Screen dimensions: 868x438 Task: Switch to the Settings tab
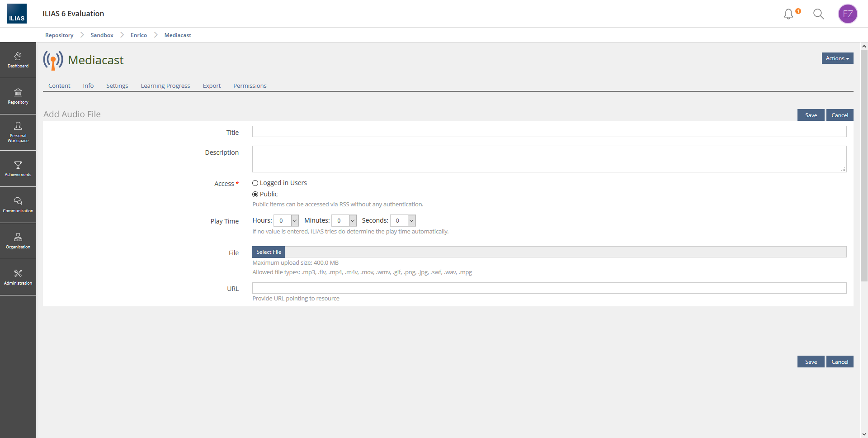pos(117,86)
